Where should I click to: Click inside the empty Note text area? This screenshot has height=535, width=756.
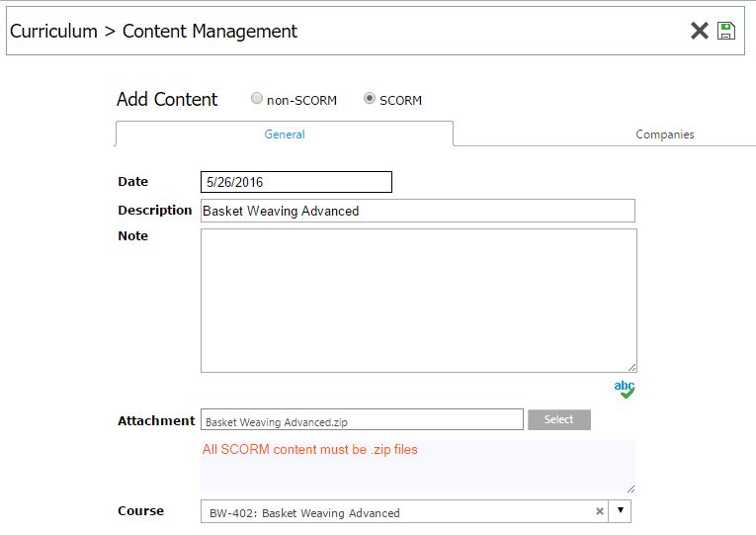(418, 301)
